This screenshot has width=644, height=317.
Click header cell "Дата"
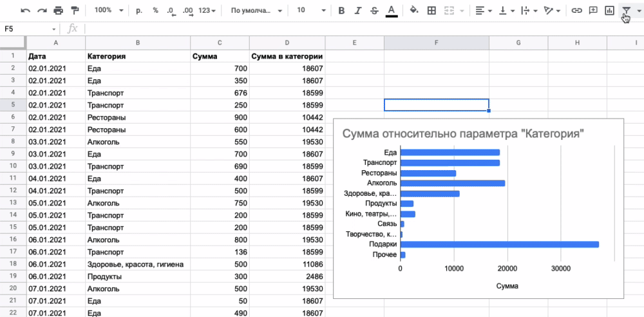(x=56, y=56)
